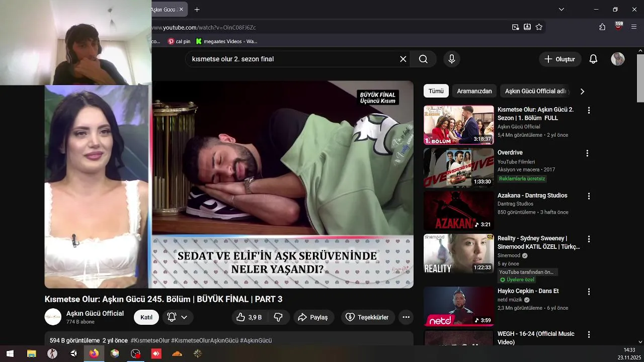
Task: Click the search magnifier button
Action: [423, 59]
